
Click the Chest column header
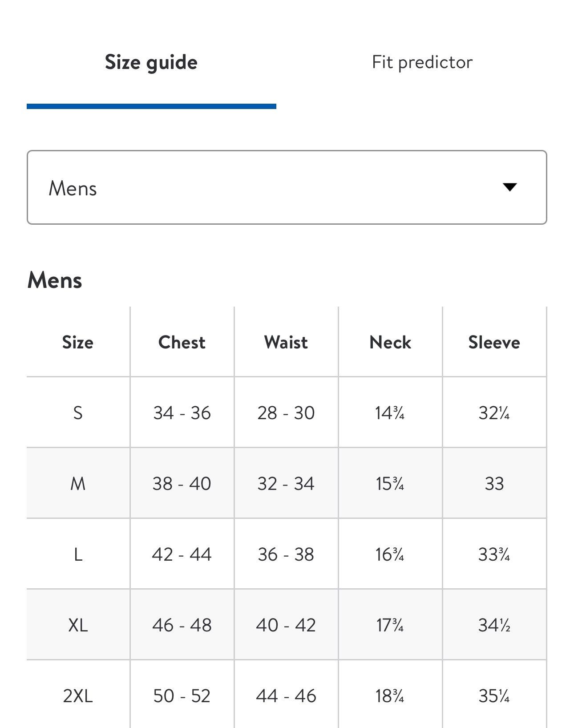(182, 342)
